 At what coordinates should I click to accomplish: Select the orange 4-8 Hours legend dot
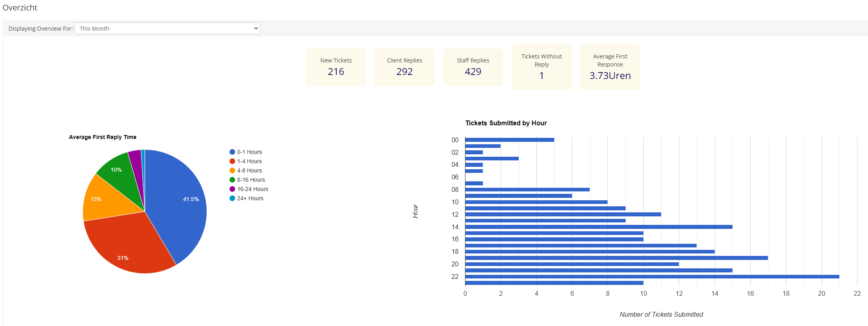point(232,170)
